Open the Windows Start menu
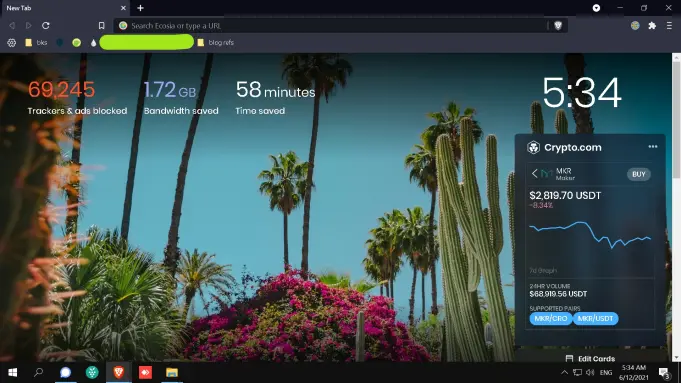 (13, 372)
